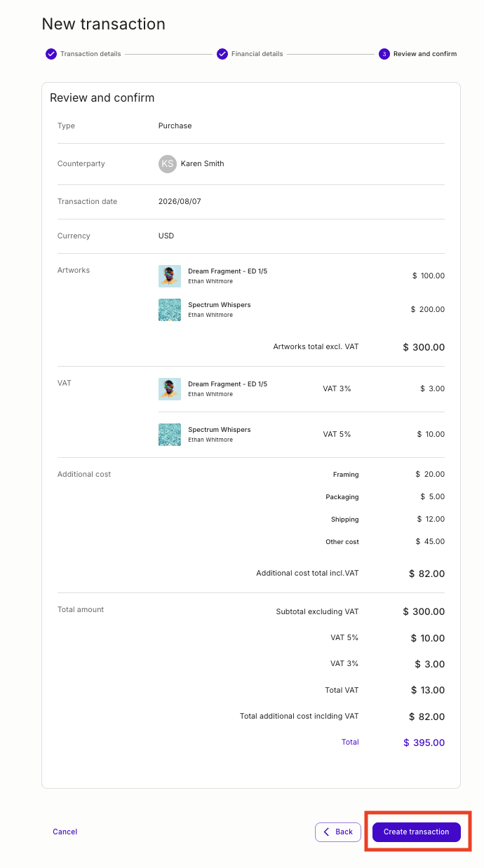484x868 pixels.
Task: Click Karen Smith's KS avatar icon
Action: tap(167, 163)
